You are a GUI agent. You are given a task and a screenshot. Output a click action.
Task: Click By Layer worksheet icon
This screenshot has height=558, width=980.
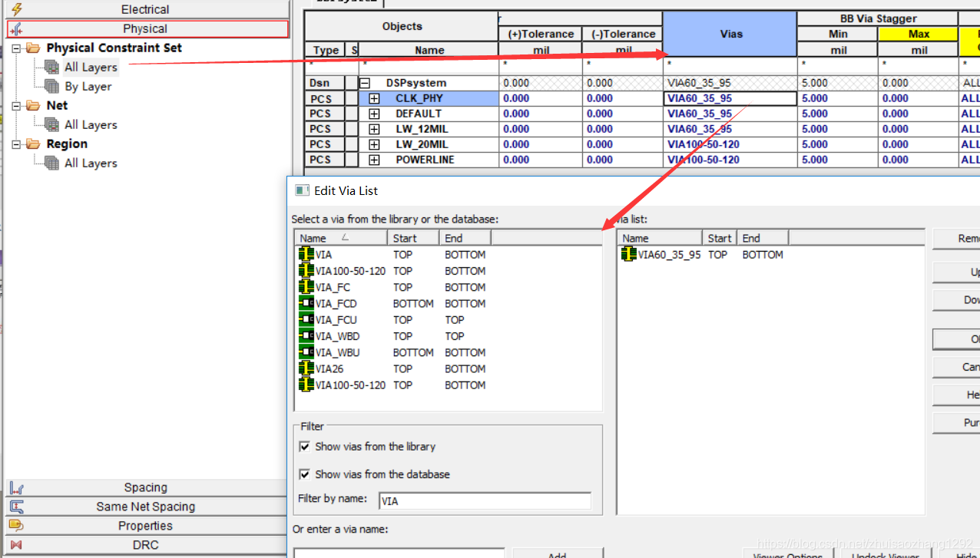pos(52,86)
